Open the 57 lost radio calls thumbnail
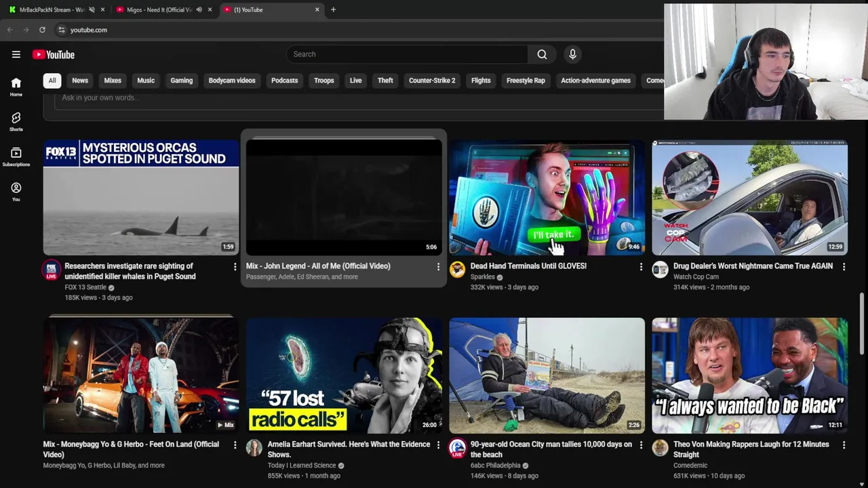This screenshot has height=488, width=868. point(344,375)
